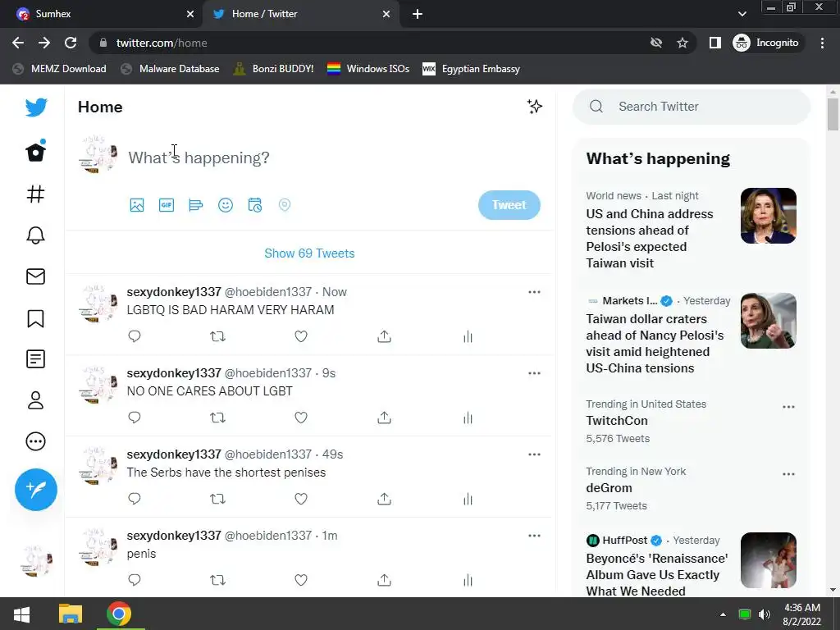Bookmark this page with star icon
Viewport: 840px width, 630px height.
click(x=682, y=43)
